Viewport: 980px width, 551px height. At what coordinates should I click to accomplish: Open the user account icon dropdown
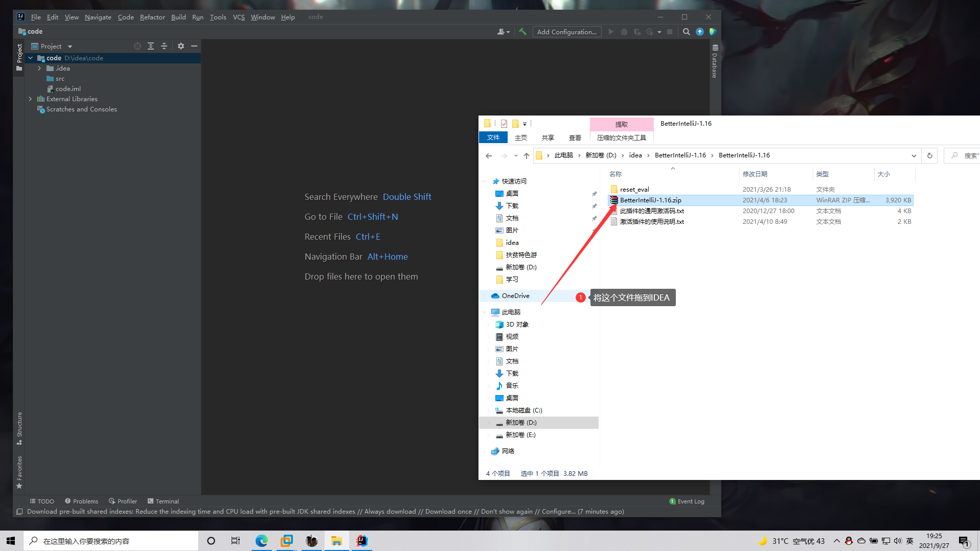pos(504,32)
